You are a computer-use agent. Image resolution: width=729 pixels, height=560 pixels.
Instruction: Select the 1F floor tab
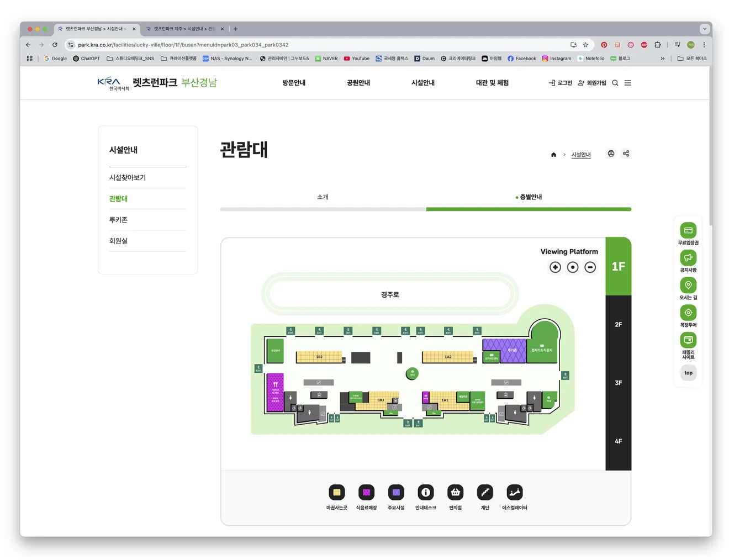pyautogui.click(x=619, y=267)
